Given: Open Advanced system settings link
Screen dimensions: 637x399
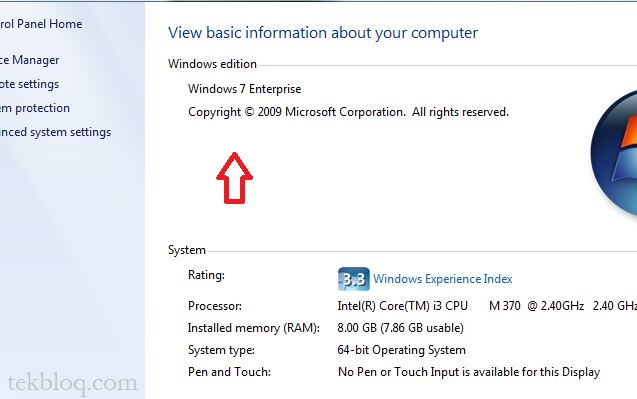Looking at the screenshot, I should 56,132.
